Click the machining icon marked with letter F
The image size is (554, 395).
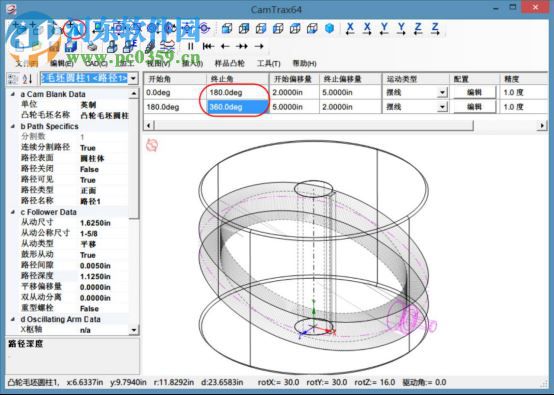point(131,46)
